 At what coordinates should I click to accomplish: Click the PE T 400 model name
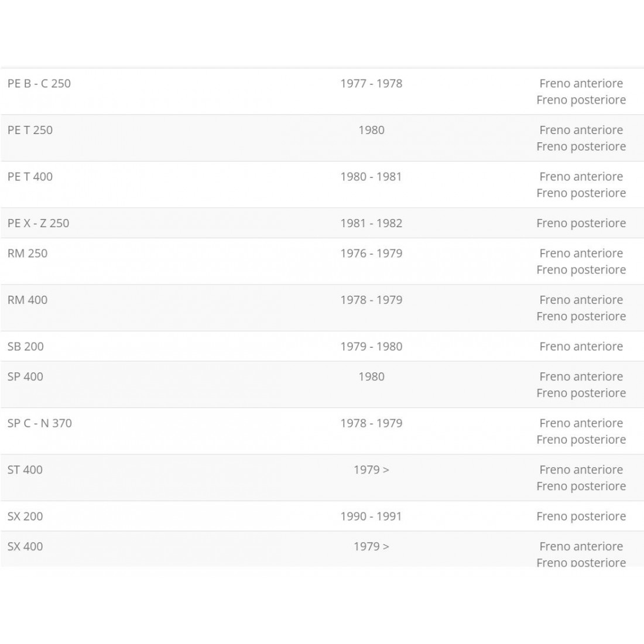coord(30,176)
